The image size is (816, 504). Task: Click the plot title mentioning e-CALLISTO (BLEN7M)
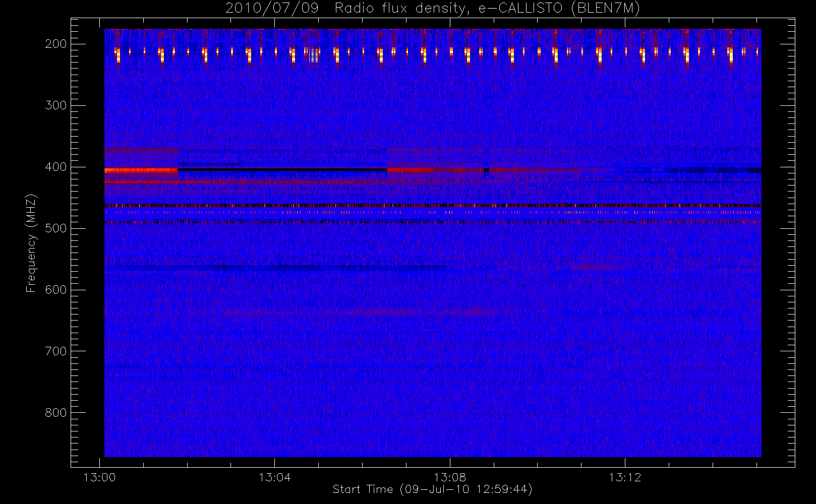click(x=433, y=9)
